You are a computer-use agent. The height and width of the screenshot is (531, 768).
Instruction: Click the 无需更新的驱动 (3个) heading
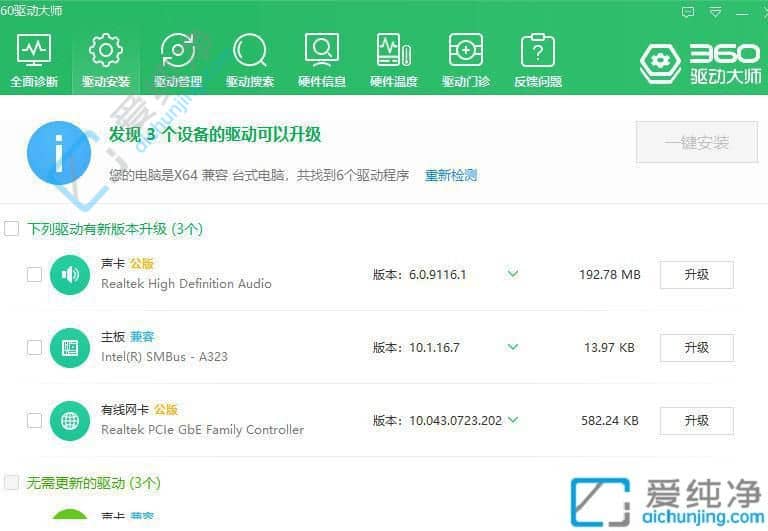(93, 483)
